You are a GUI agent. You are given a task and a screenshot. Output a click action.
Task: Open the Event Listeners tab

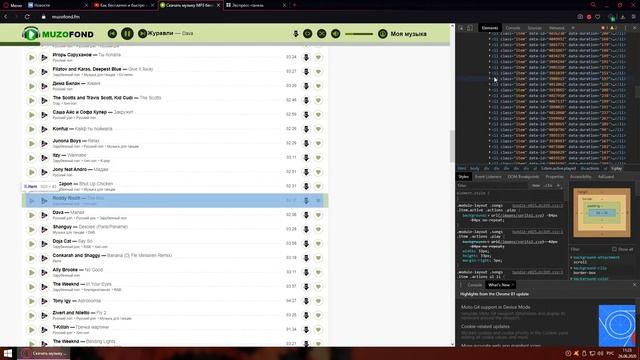488,177
